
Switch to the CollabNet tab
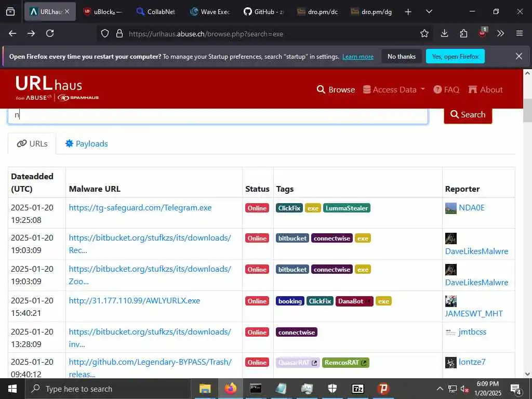(x=156, y=11)
